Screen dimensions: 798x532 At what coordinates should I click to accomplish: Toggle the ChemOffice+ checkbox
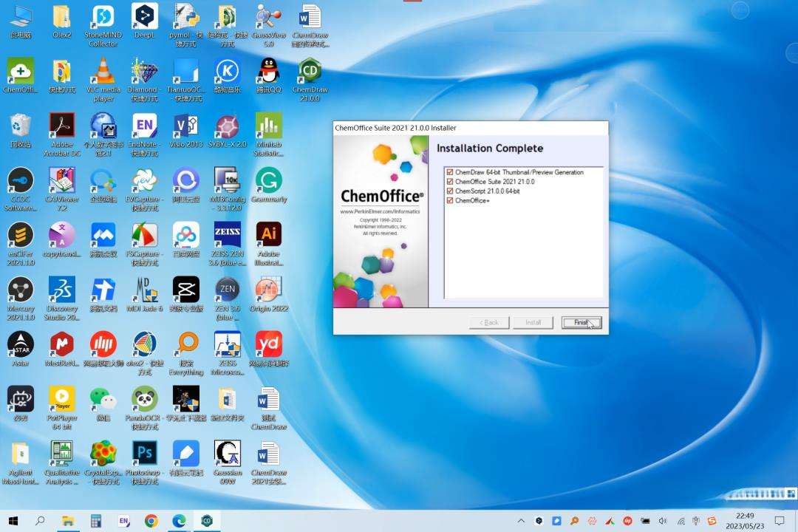click(449, 200)
